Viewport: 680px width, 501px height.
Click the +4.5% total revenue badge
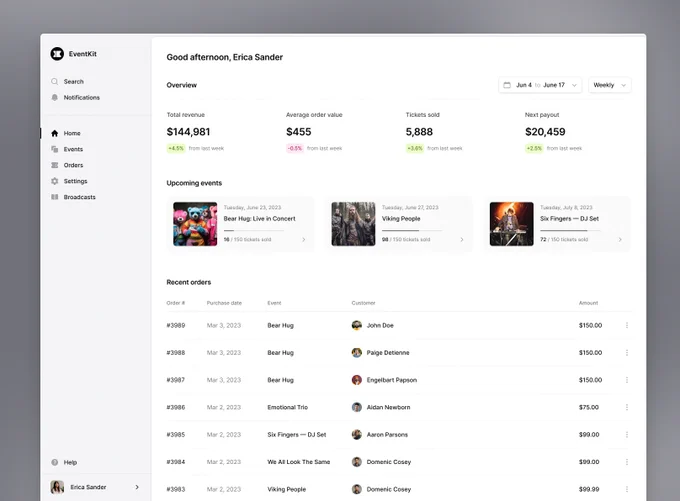[x=176, y=148]
